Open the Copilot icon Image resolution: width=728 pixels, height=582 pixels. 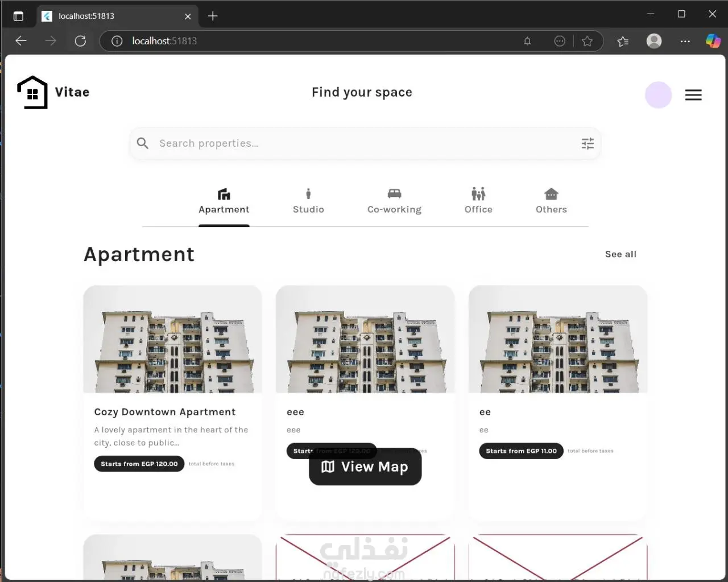(713, 41)
